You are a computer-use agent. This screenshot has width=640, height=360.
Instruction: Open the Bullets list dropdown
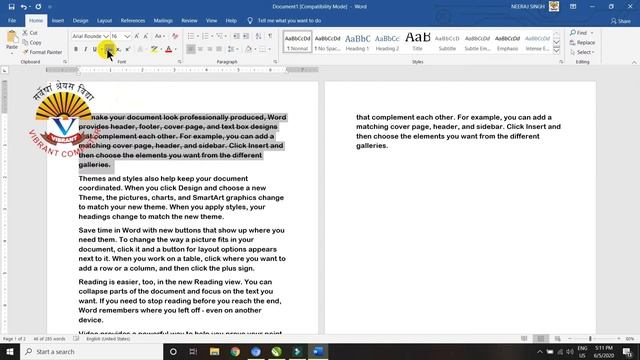tap(198, 36)
